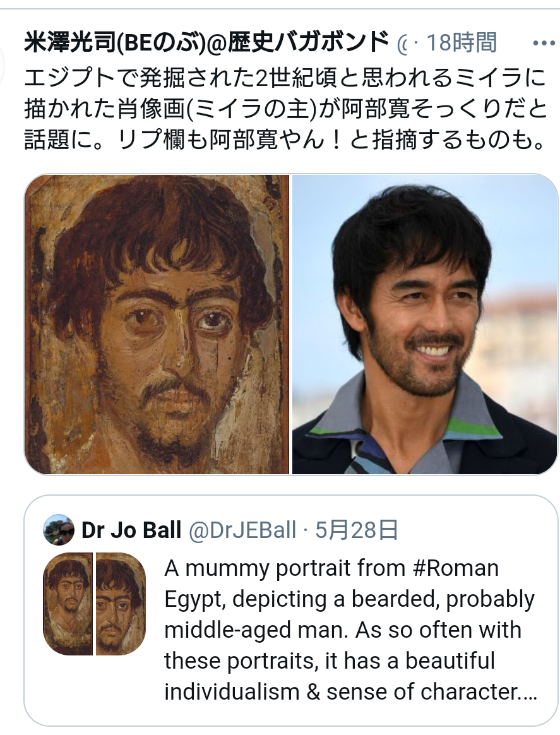
Task: Open the mummy portrait image on the left
Action: pyautogui.click(x=157, y=325)
